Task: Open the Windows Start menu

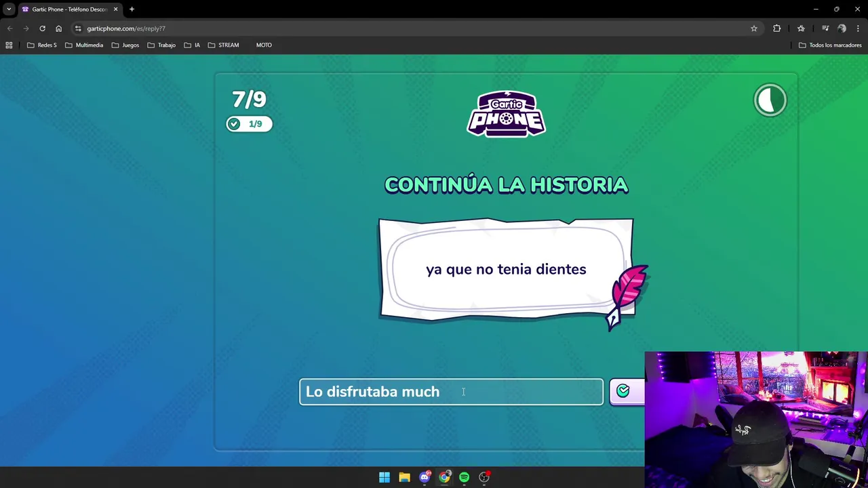Action: pyautogui.click(x=384, y=477)
